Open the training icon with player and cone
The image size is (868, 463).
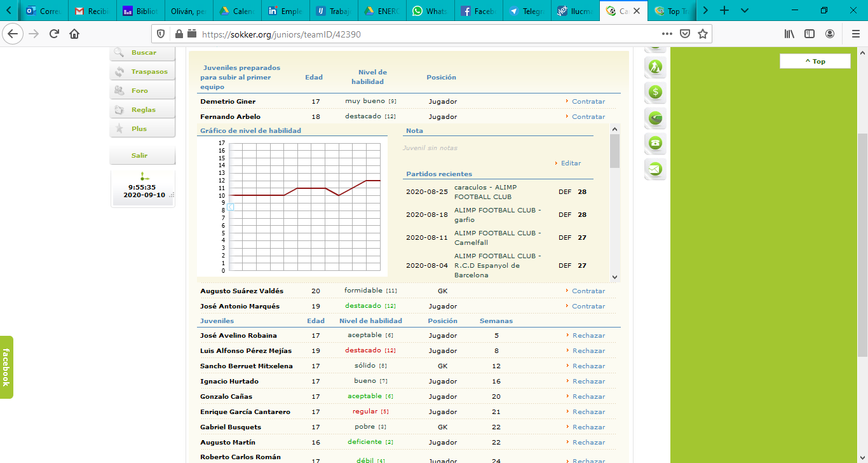point(655,67)
